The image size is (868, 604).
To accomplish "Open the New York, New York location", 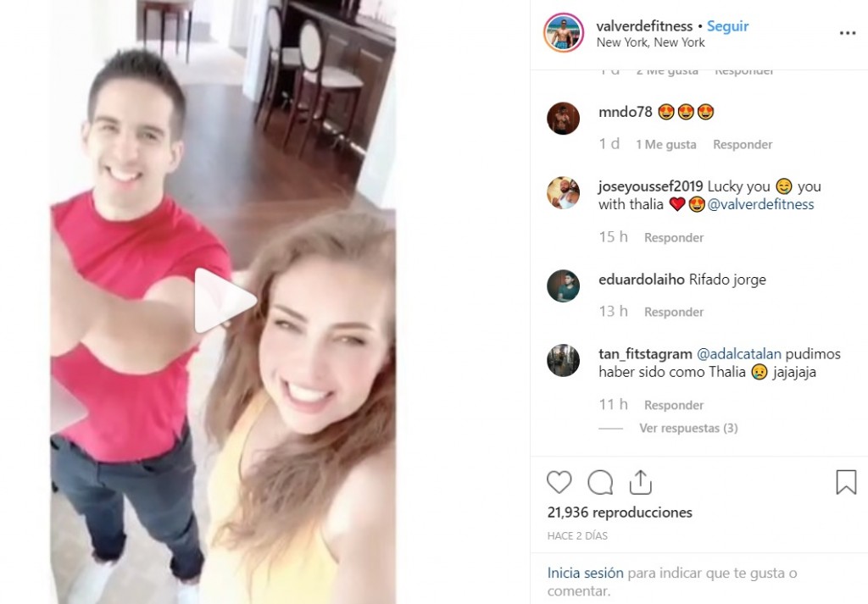I will (650, 42).
